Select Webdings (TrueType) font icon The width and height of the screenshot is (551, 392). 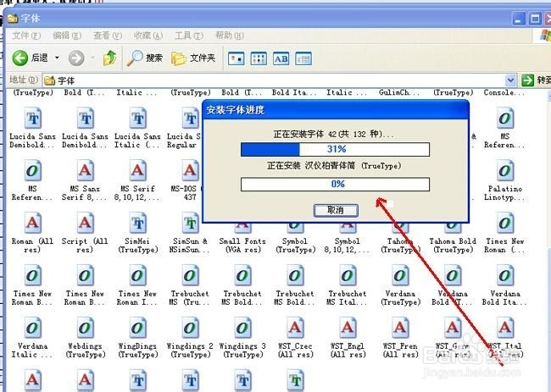click(85, 329)
